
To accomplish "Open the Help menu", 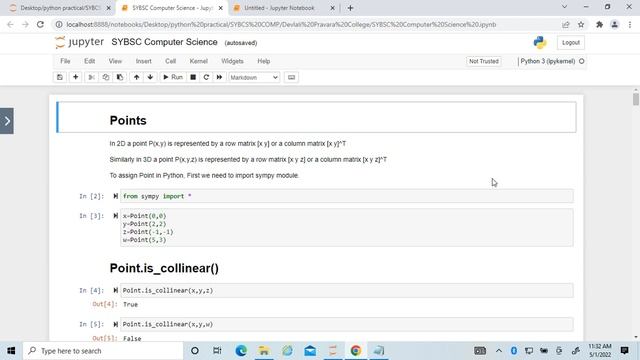I will [x=264, y=61].
